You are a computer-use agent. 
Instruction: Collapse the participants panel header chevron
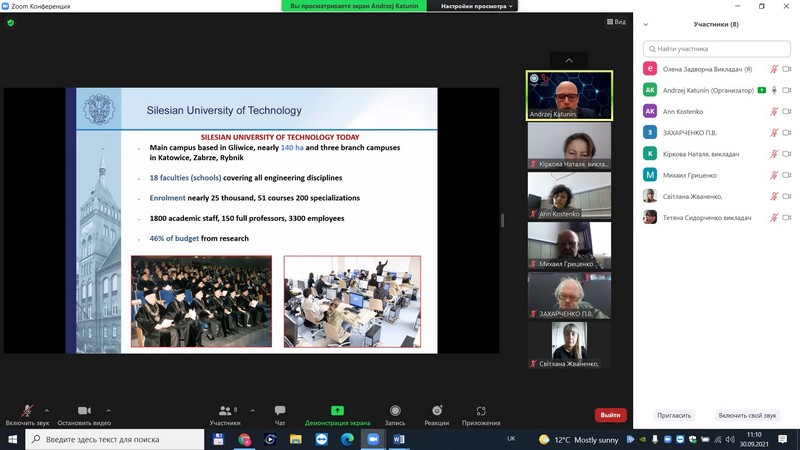pos(646,24)
